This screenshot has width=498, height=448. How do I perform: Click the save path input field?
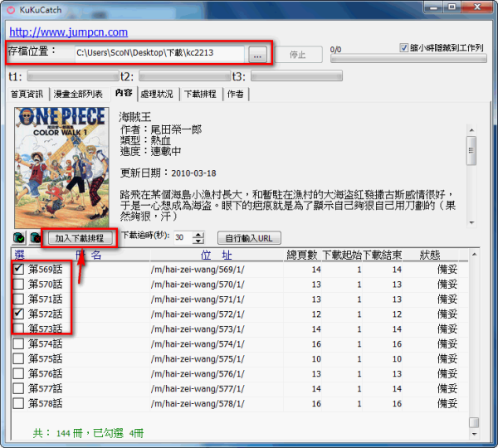pyautogui.click(x=159, y=53)
